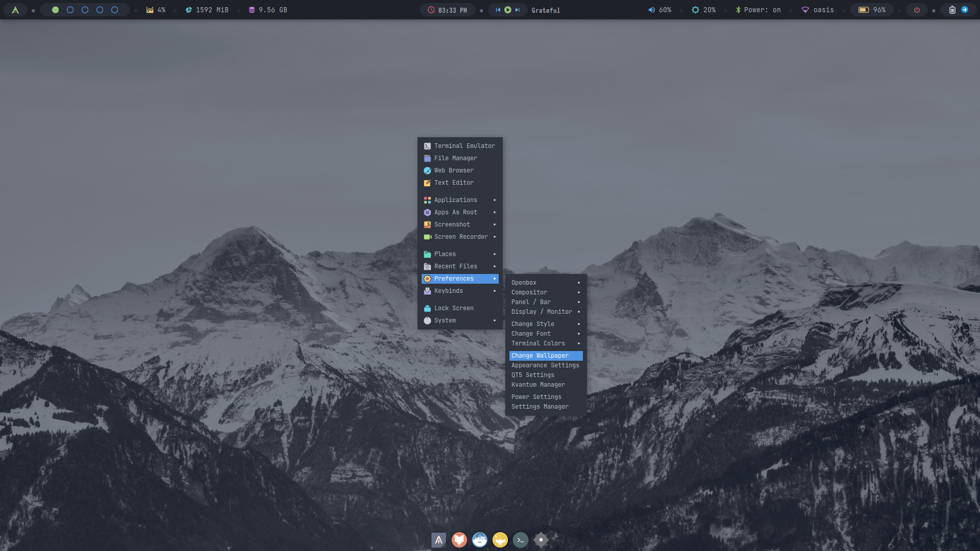Click the volume 60% module
Viewport: 980px width, 551px height.
[x=659, y=10]
